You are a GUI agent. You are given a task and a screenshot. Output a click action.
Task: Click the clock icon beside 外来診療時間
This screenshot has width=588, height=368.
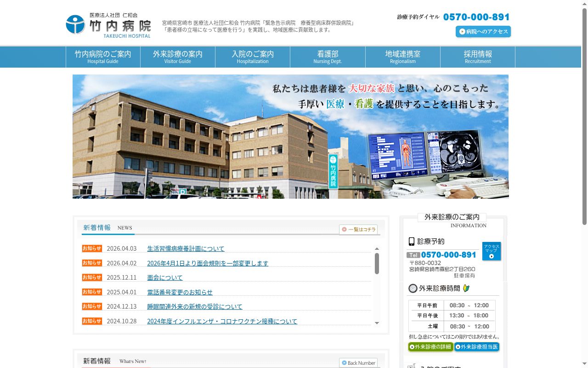[413, 288]
